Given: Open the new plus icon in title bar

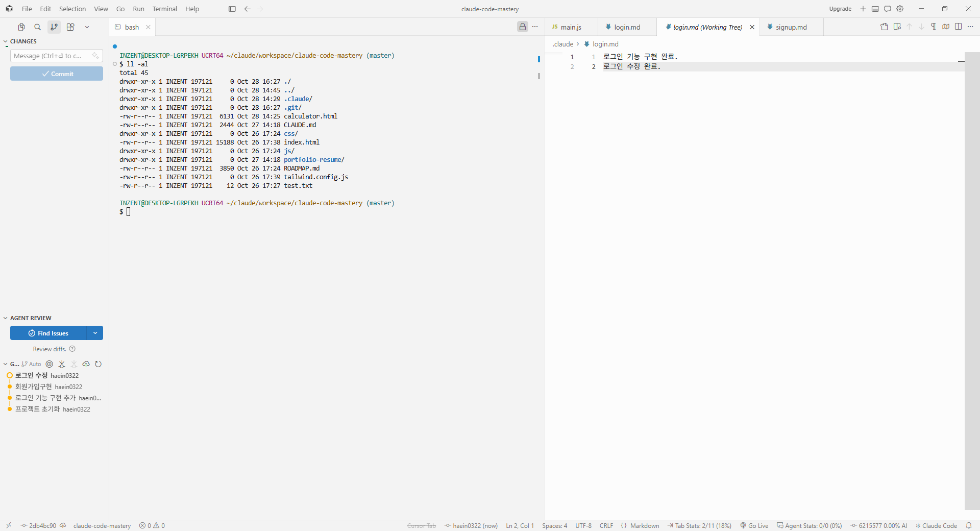Looking at the screenshot, I should [x=863, y=9].
